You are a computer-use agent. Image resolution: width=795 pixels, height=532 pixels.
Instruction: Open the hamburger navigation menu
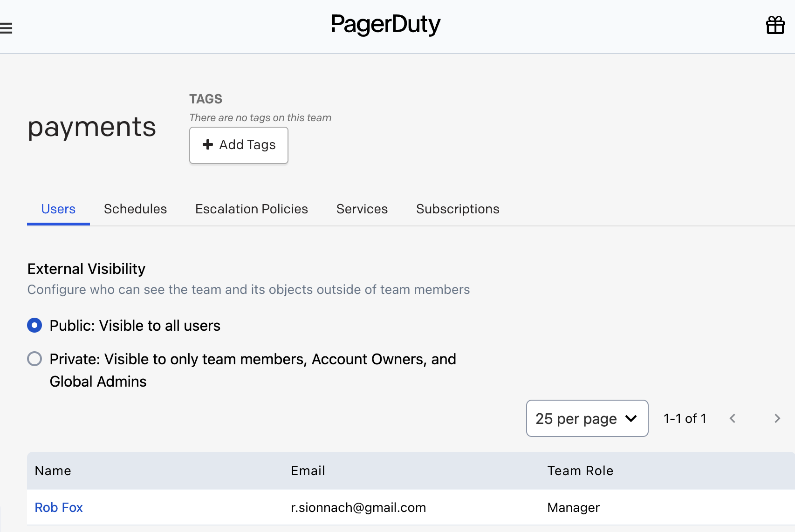7,27
